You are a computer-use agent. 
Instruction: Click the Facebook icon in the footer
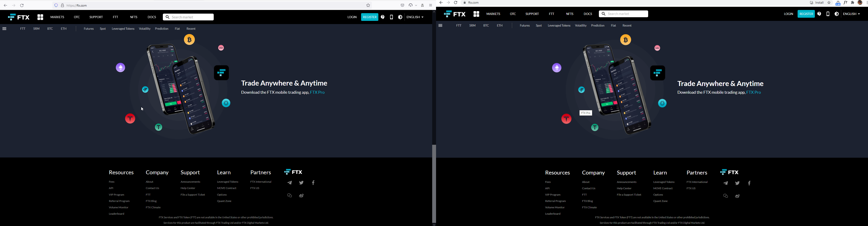click(313, 183)
